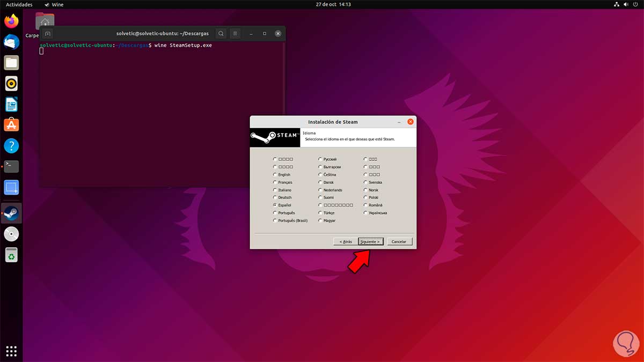The image size is (644, 362).
Task: Cancel the Steam installation
Action: (x=399, y=241)
